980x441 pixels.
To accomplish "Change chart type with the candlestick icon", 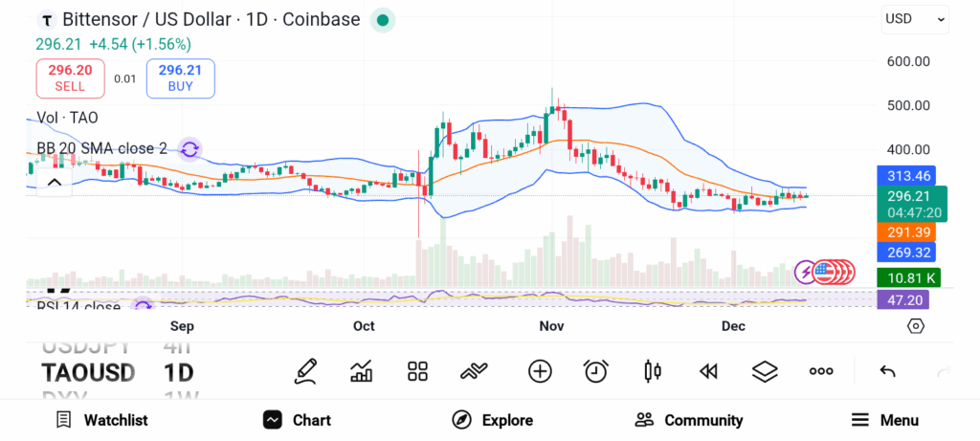I will click(x=653, y=371).
